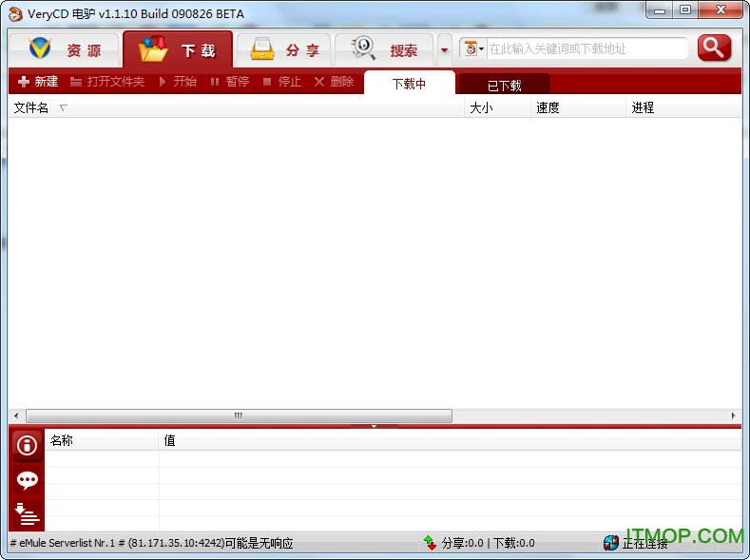
Task: Click the 暂停 pause button
Action: tap(230, 82)
